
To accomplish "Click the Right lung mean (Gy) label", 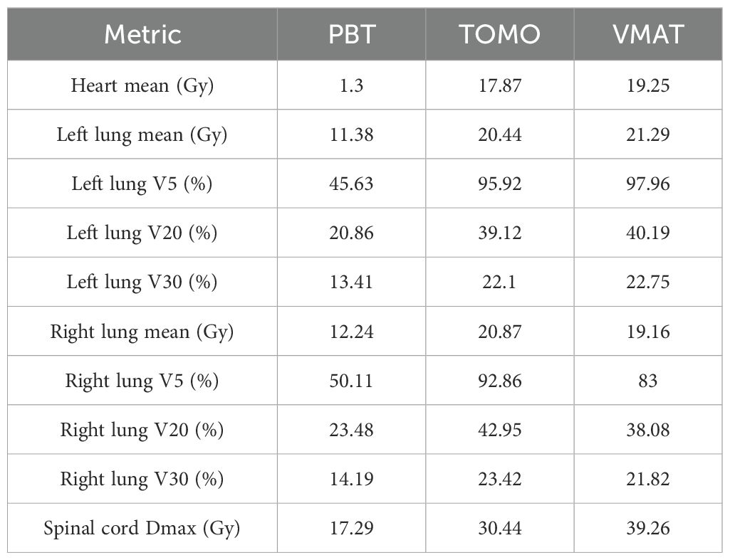I will 142,332.
